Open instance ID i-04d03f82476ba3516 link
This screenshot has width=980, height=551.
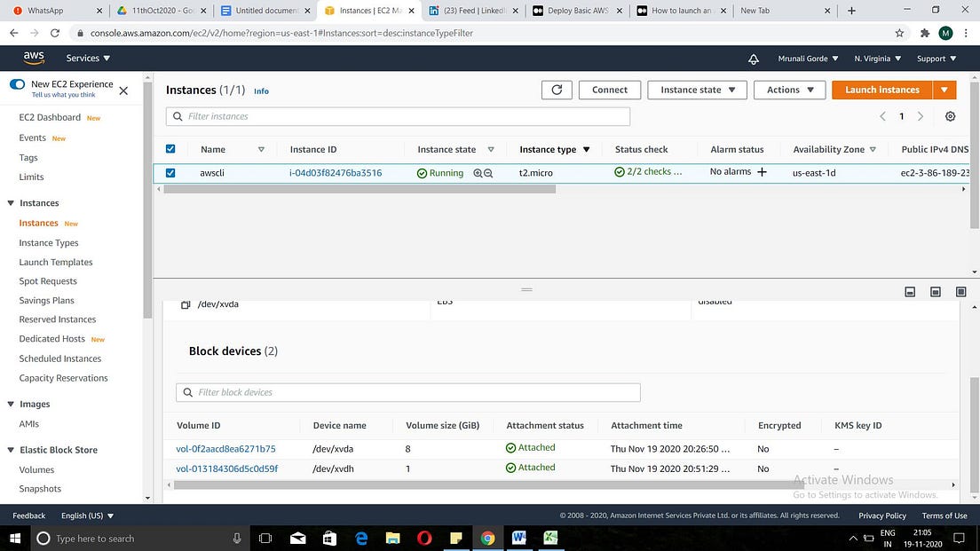(336, 173)
